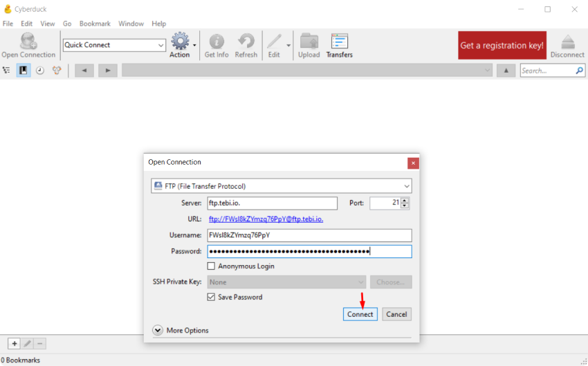This screenshot has height=366, width=588.
Task: Open the Quick Connect dropdown
Action: coord(160,45)
